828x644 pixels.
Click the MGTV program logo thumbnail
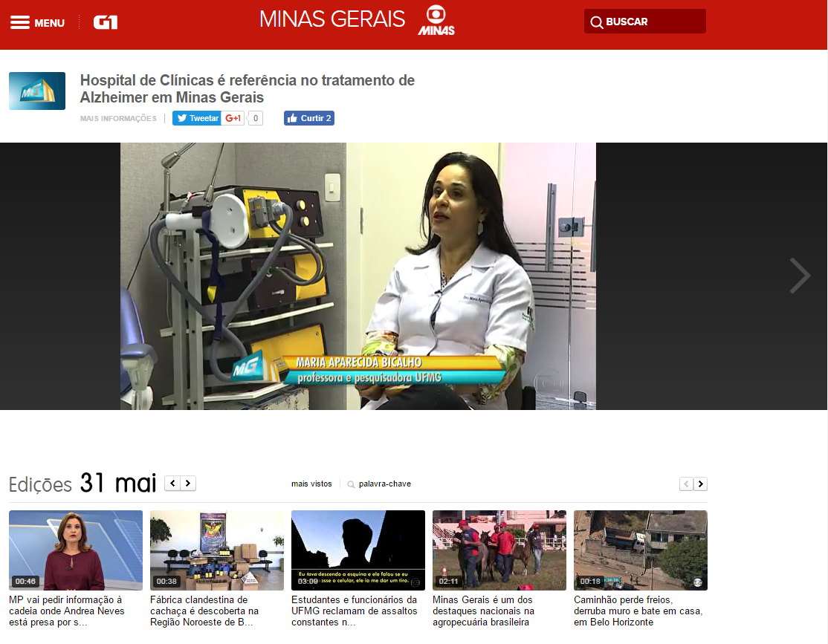point(37,91)
